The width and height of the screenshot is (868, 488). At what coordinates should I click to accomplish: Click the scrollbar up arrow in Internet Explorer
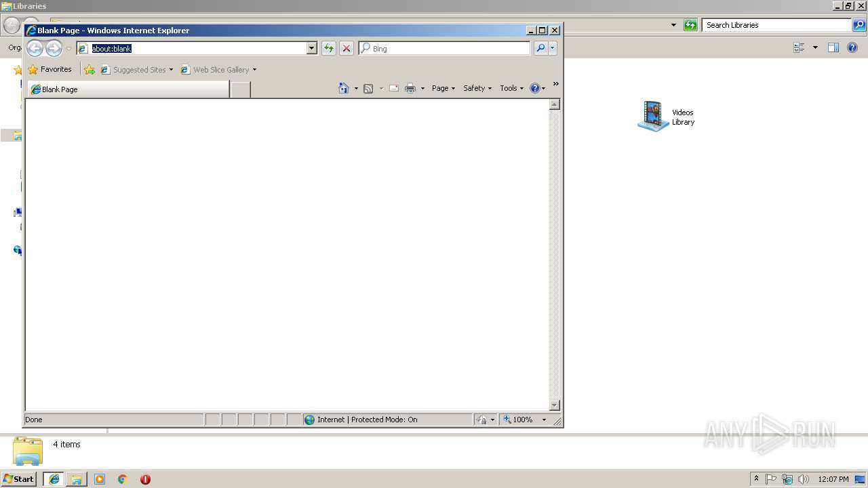pyautogui.click(x=554, y=104)
